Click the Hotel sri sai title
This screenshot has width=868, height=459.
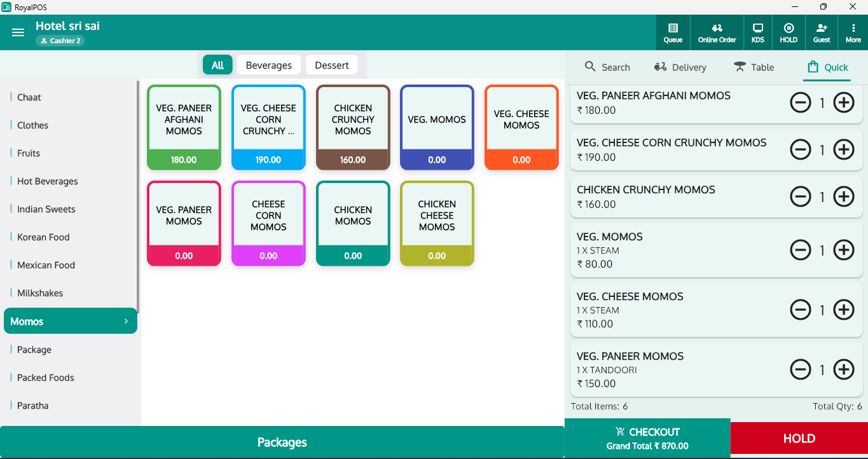coord(67,26)
